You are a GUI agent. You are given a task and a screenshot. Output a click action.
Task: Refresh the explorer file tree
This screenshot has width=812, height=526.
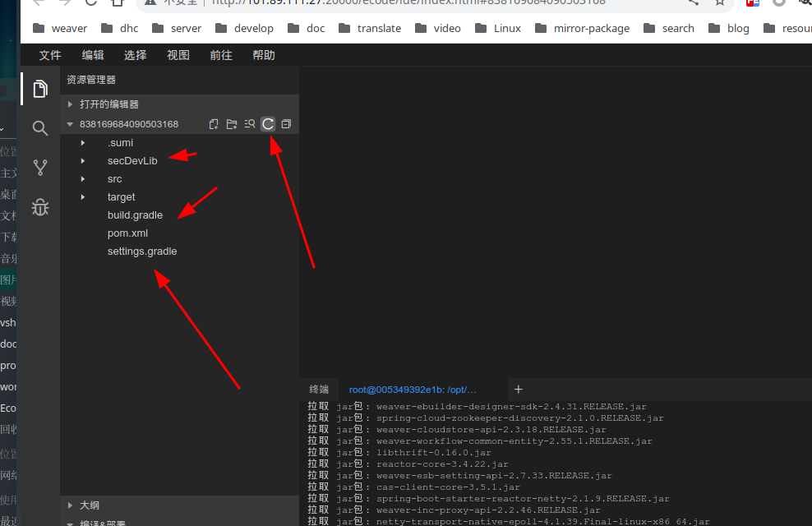tap(268, 124)
